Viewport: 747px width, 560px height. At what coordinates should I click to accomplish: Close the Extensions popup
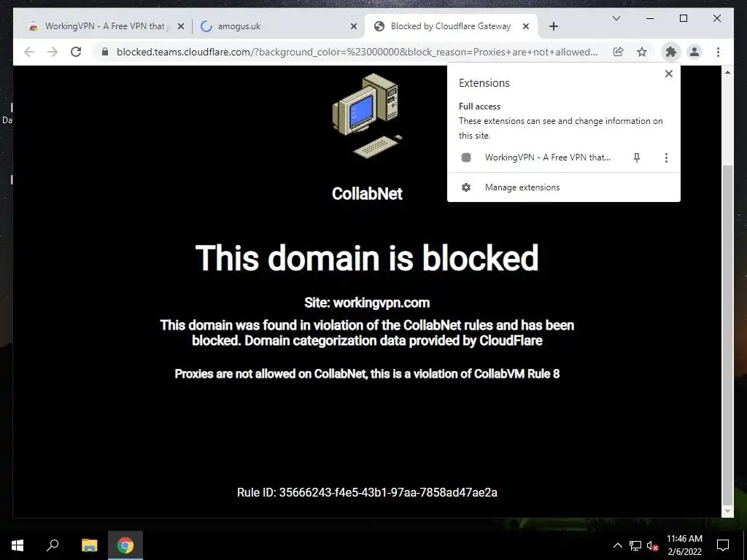click(x=669, y=74)
